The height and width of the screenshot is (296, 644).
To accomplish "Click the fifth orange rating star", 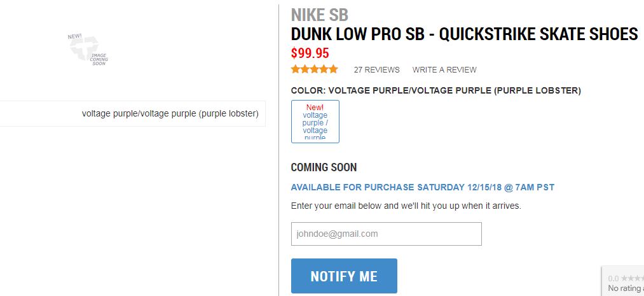I will point(334,69).
